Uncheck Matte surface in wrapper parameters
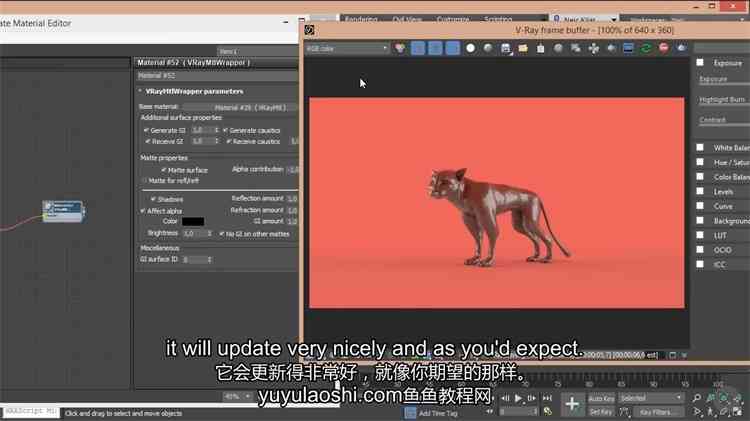 [x=164, y=170]
